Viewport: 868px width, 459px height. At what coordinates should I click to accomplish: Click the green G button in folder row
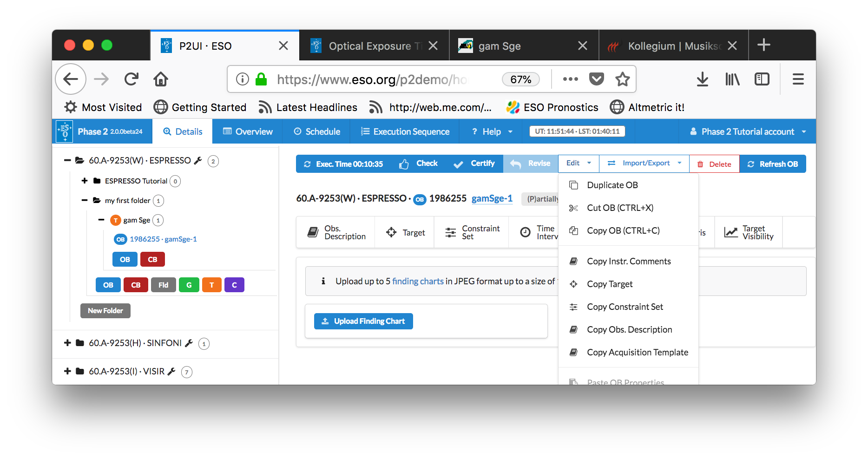[189, 285]
